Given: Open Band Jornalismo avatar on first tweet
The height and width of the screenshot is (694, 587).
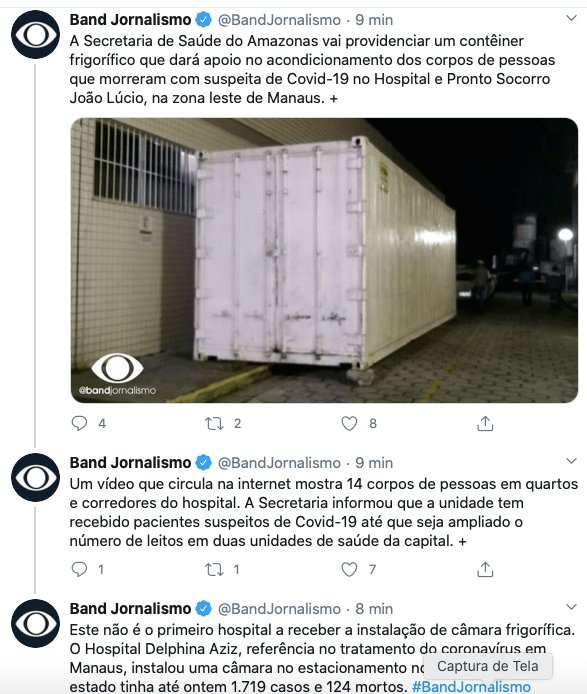Looking at the screenshot, I should click(x=35, y=35).
